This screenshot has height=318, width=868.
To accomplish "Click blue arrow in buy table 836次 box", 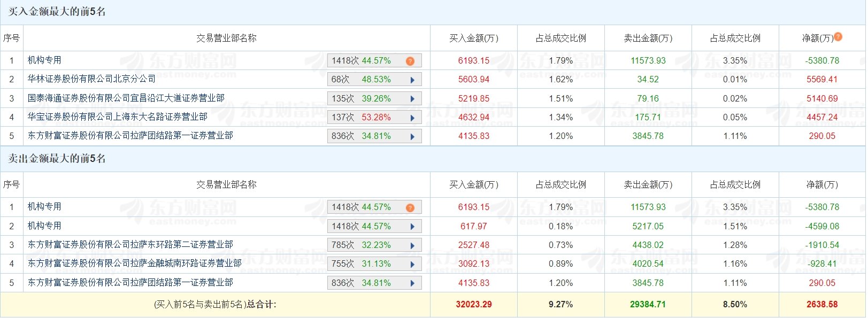I will click(x=412, y=137).
